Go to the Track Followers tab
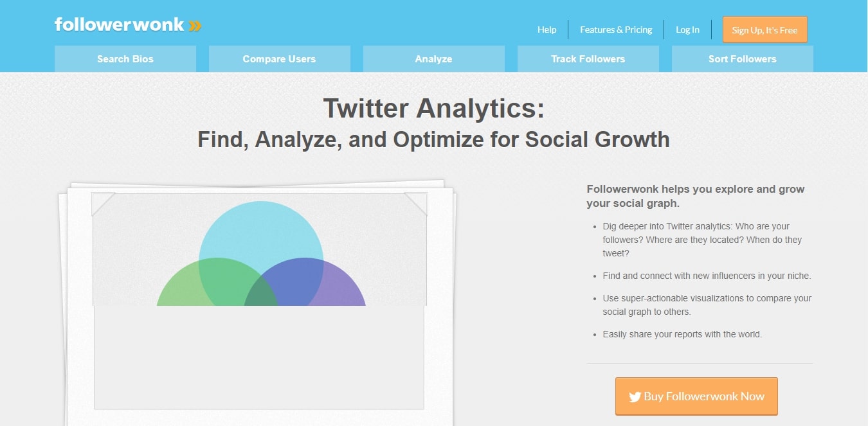The height and width of the screenshot is (426, 868). tap(588, 59)
